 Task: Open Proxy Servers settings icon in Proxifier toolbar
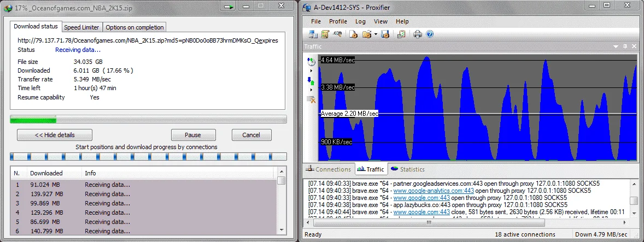click(313, 34)
